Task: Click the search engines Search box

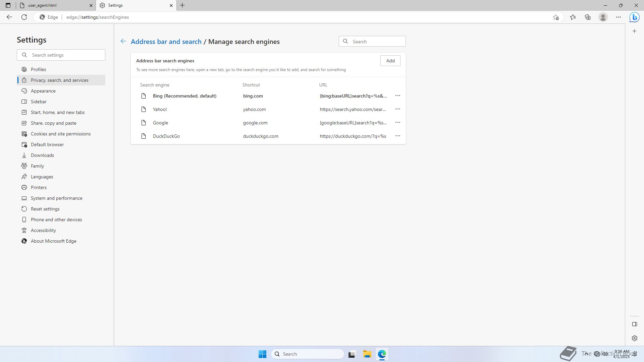Action: point(372,42)
